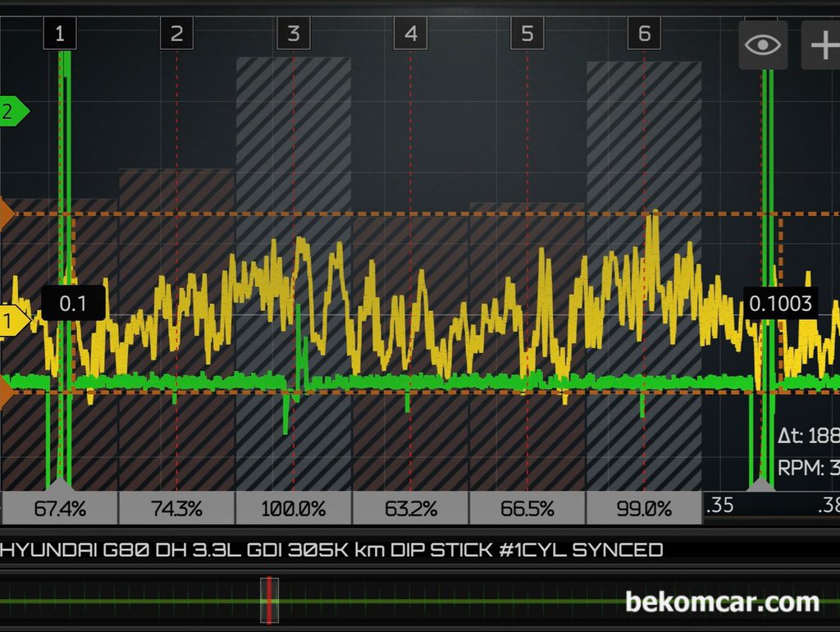
Task: Click the red playhead in overview strip
Action: coord(269,601)
